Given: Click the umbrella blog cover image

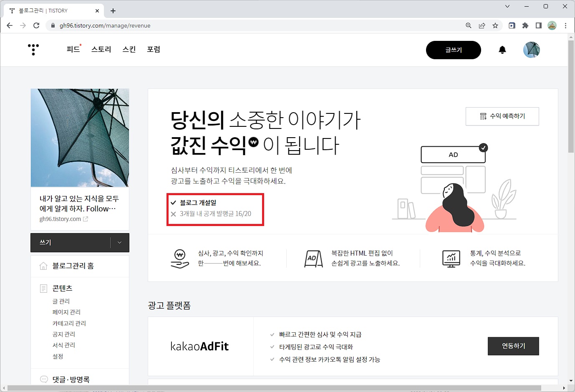Looking at the screenshot, I should (x=80, y=138).
